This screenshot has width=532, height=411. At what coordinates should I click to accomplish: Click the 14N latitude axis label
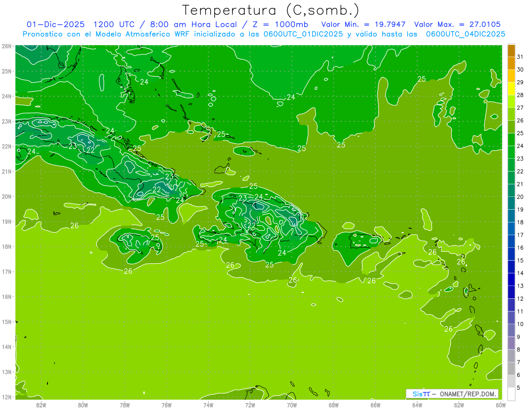point(7,347)
